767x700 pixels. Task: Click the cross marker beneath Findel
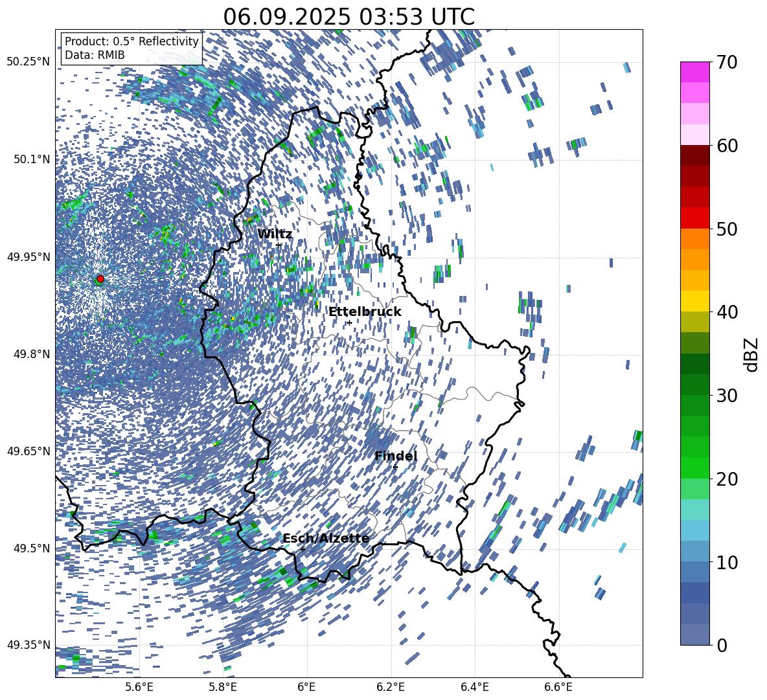tap(395, 468)
